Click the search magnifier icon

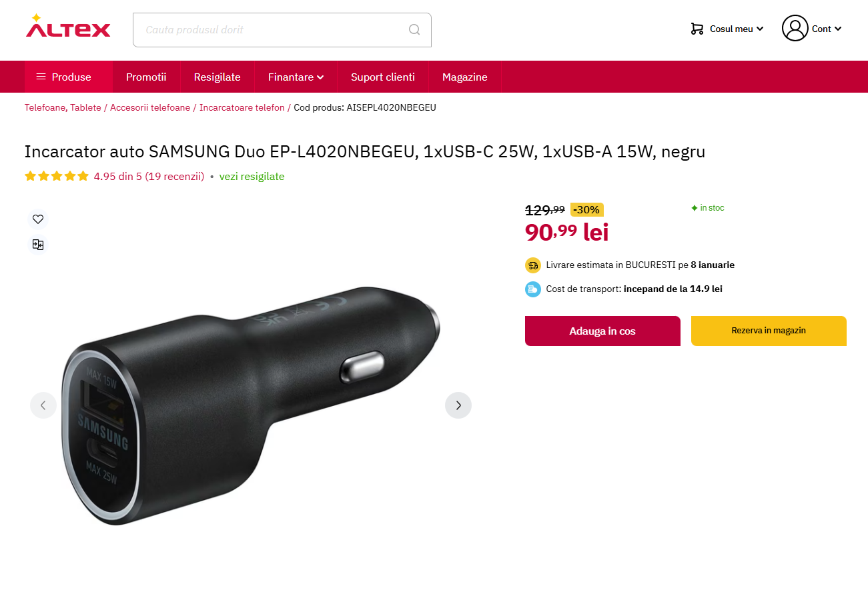tap(414, 29)
